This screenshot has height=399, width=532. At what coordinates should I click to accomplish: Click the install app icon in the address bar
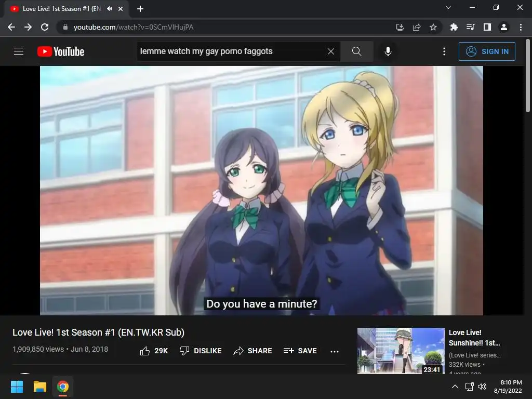coord(400,27)
